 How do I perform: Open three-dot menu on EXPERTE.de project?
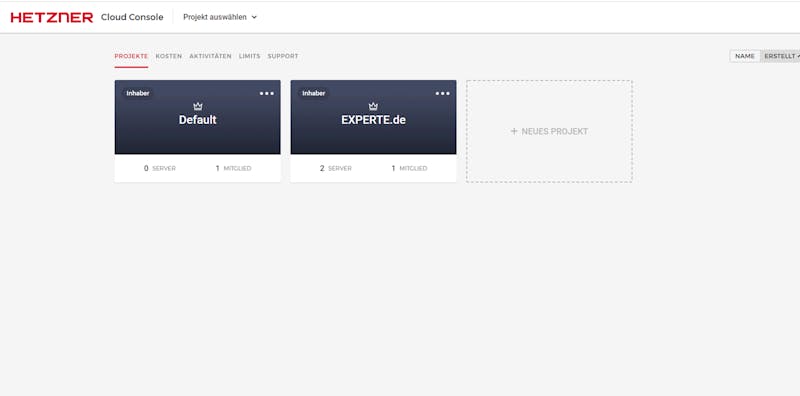(x=442, y=93)
